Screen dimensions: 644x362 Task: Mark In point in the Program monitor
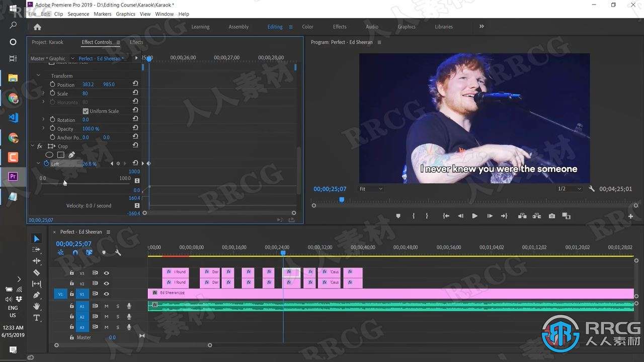413,216
